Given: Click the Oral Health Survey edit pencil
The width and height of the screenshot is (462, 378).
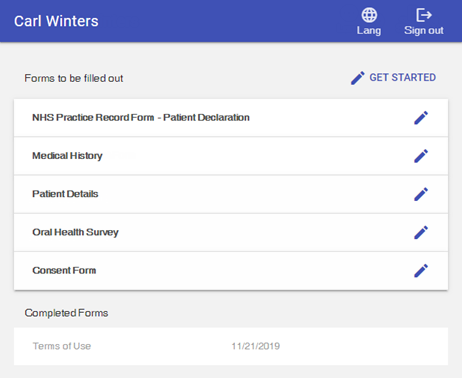Looking at the screenshot, I should [x=421, y=233].
